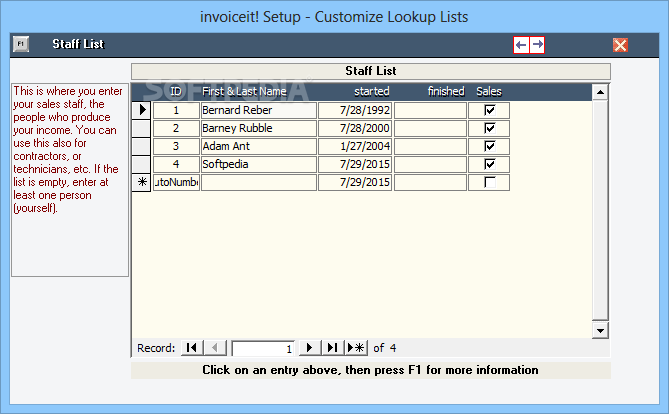Click the 'finished' column header
The height and width of the screenshot is (414, 669).
(446, 91)
